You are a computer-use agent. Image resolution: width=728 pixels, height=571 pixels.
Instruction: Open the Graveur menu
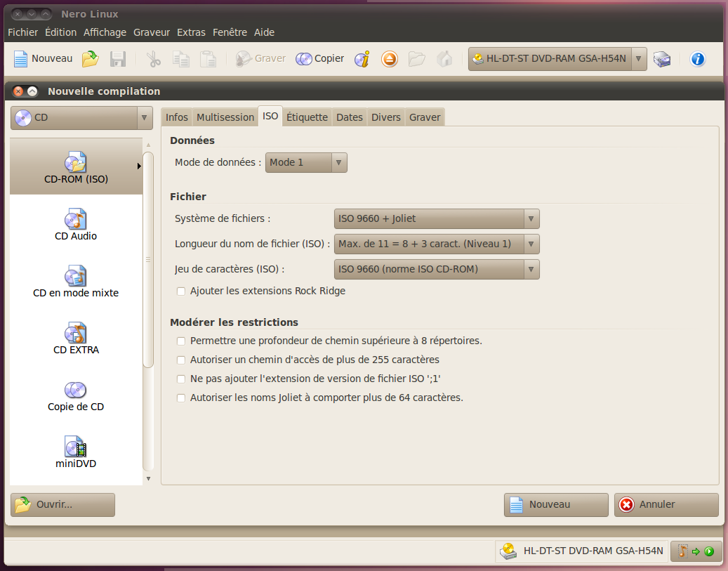click(x=152, y=32)
